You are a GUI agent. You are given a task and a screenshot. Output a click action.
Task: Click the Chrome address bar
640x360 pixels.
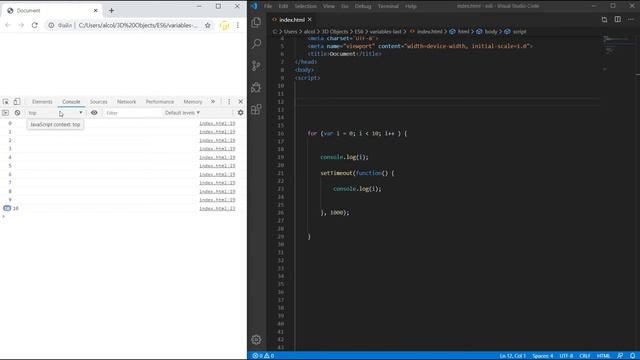[138, 25]
